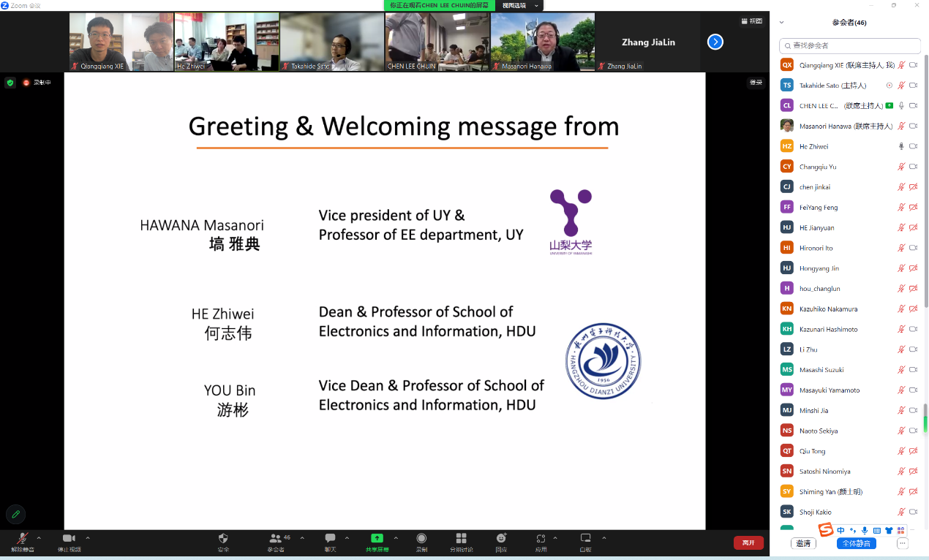The width and height of the screenshot is (929, 560).
Task: Open the Apps (应用) icon
Action: click(541, 539)
